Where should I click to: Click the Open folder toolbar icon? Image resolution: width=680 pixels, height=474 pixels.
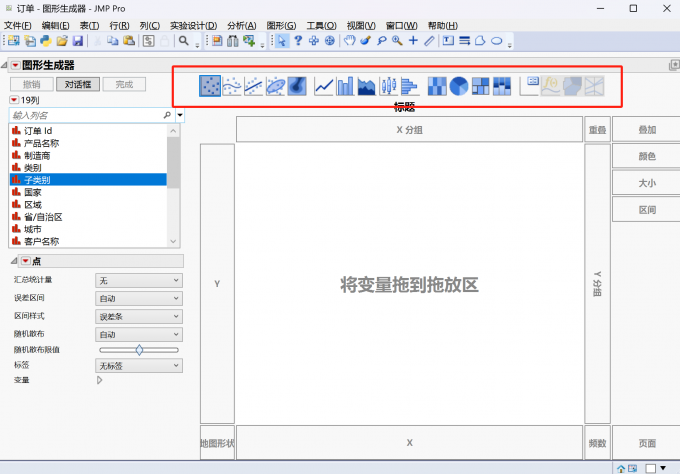(62, 41)
